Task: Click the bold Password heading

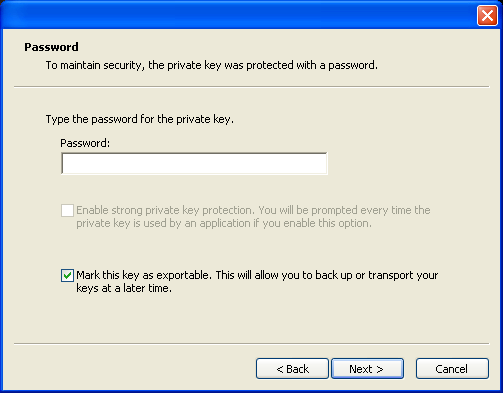Action: point(51,47)
